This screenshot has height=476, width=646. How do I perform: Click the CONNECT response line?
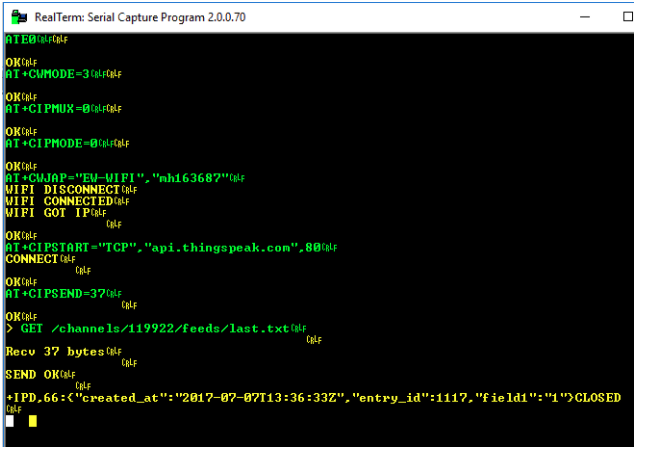pos(32,259)
